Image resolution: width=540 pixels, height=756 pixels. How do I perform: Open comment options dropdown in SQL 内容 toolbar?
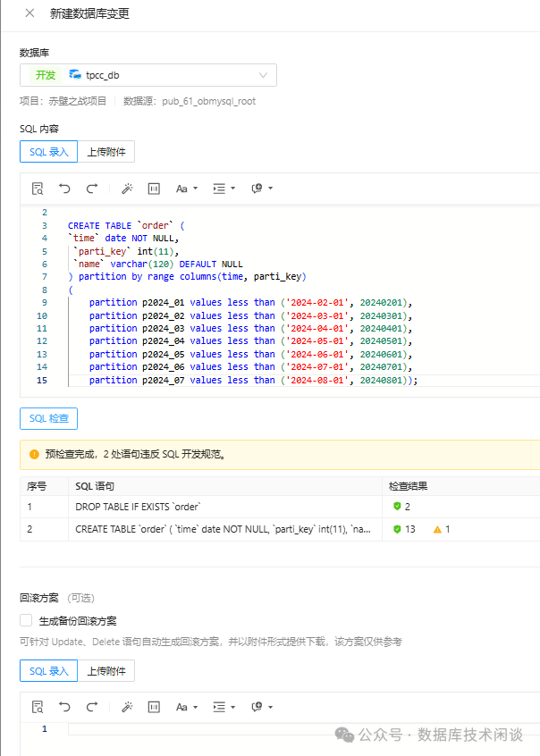262,189
